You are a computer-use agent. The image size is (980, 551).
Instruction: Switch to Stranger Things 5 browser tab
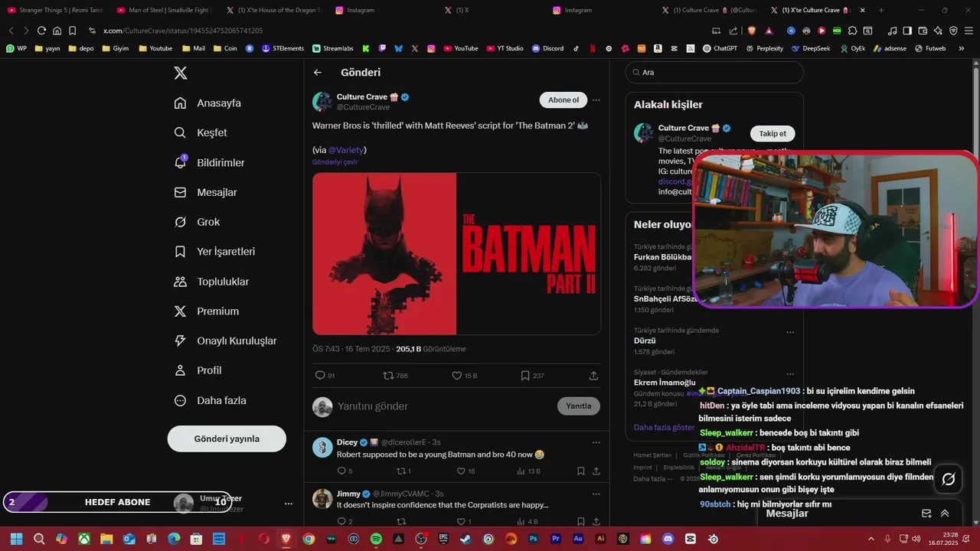[x=55, y=10]
